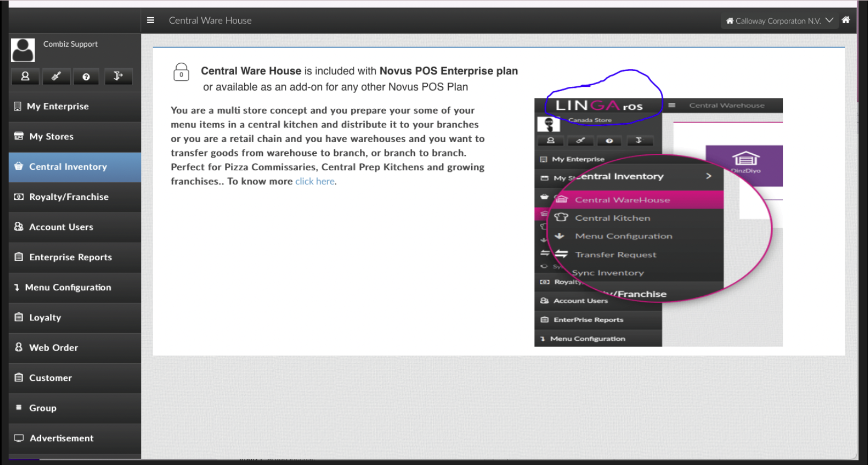This screenshot has width=868, height=465.
Task: Click the logout icon button
Action: [118, 77]
